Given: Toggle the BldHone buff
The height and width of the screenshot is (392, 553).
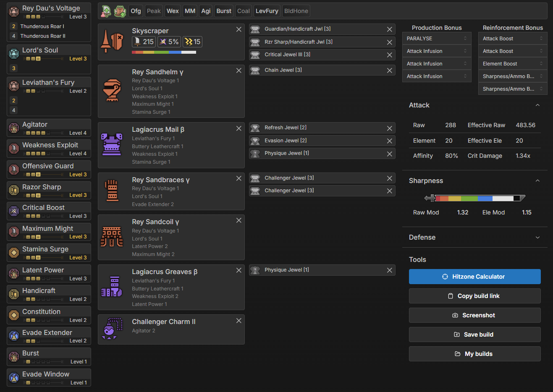Looking at the screenshot, I should point(296,11).
